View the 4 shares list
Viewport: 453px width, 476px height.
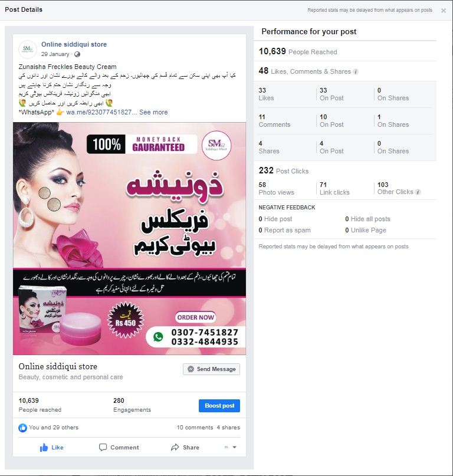coord(228,428)
